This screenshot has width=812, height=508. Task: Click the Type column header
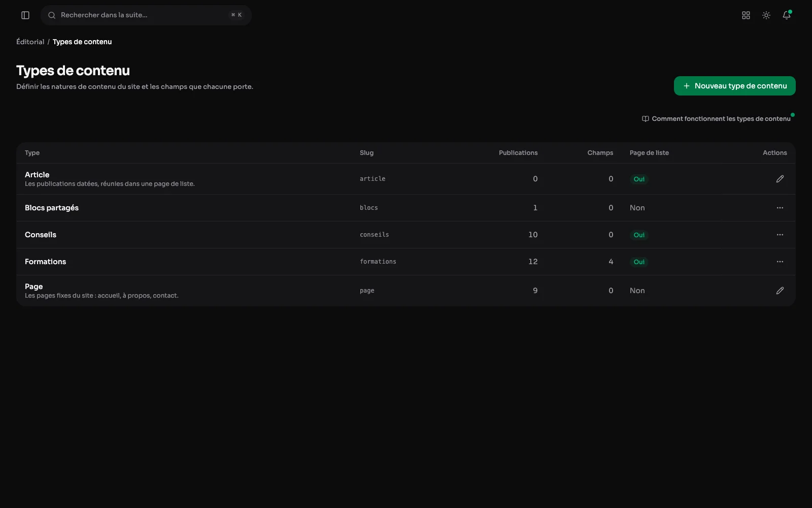coord(32,153)
